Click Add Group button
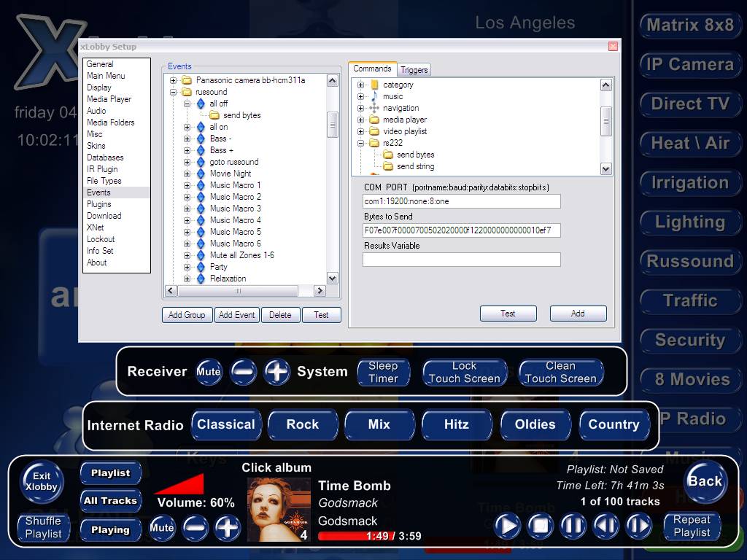747x560 pixels. pyautogui.click(x=187, y=315)
